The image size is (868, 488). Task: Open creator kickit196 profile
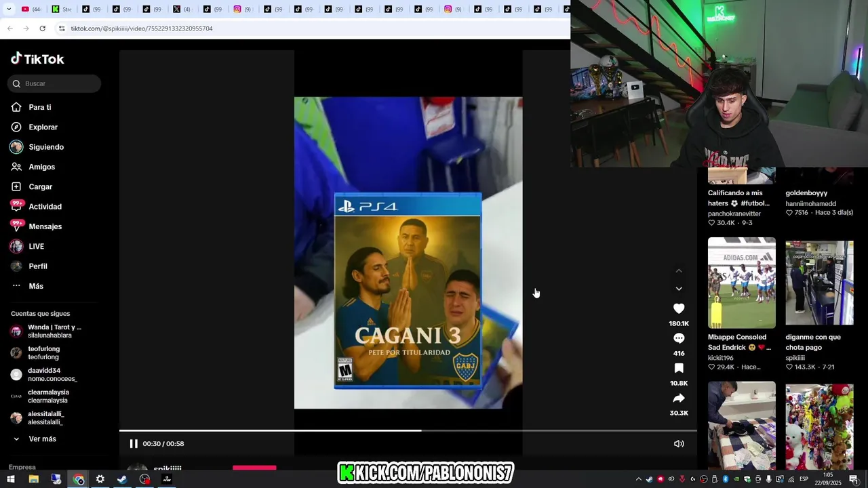point(721,358)
